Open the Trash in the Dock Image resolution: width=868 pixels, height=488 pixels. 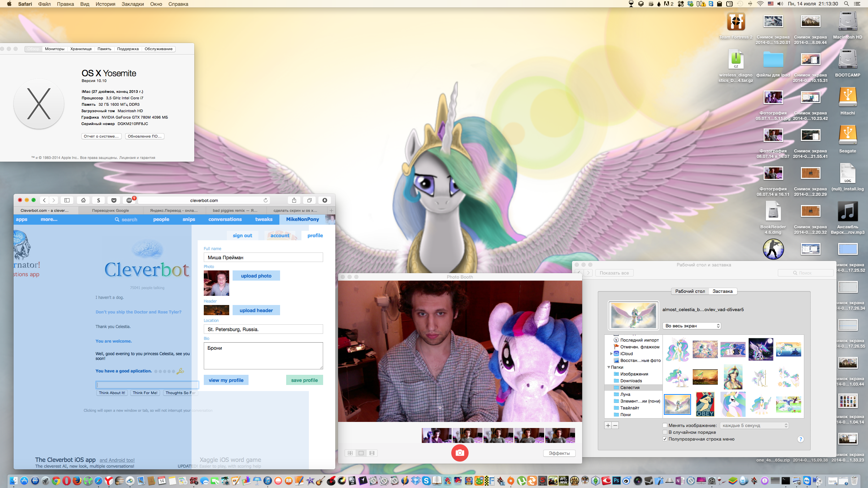(854, 480)
